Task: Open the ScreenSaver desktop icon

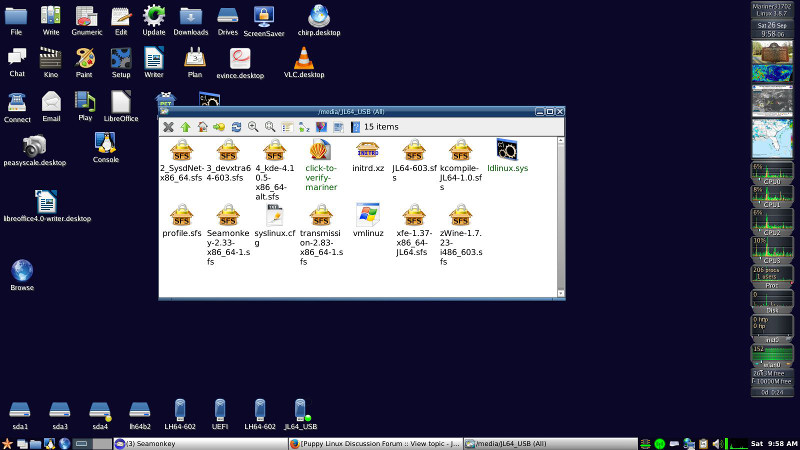Action: point(264,21)
